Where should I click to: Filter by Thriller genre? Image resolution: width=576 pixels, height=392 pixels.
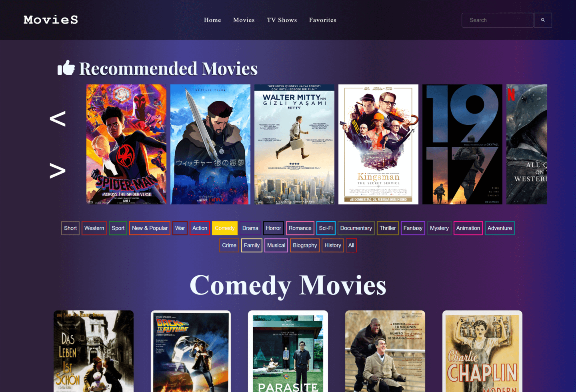point(388,228)
